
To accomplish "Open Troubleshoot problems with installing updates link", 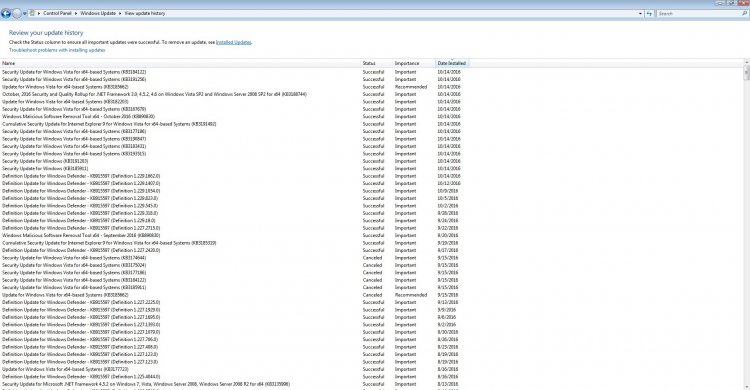I will pos(57,50).
